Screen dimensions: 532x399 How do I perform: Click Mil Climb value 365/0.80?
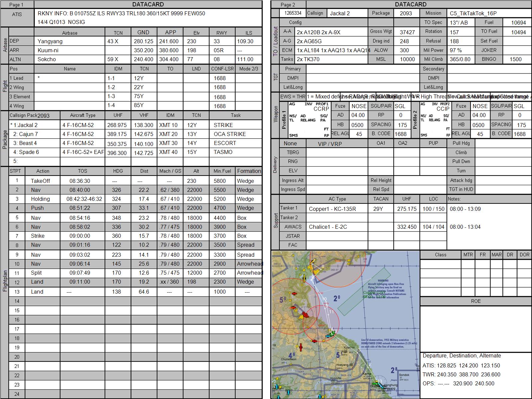(460, 59)
